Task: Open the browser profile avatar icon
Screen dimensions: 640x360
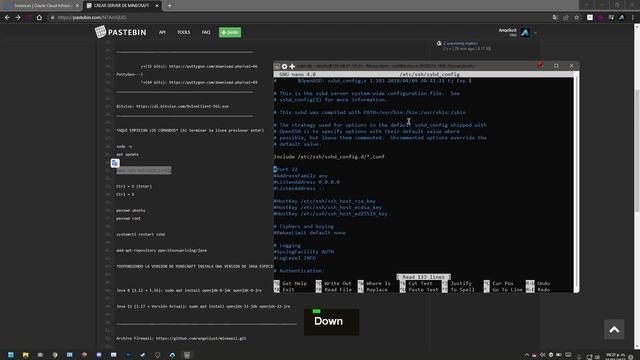Action: 622,18
